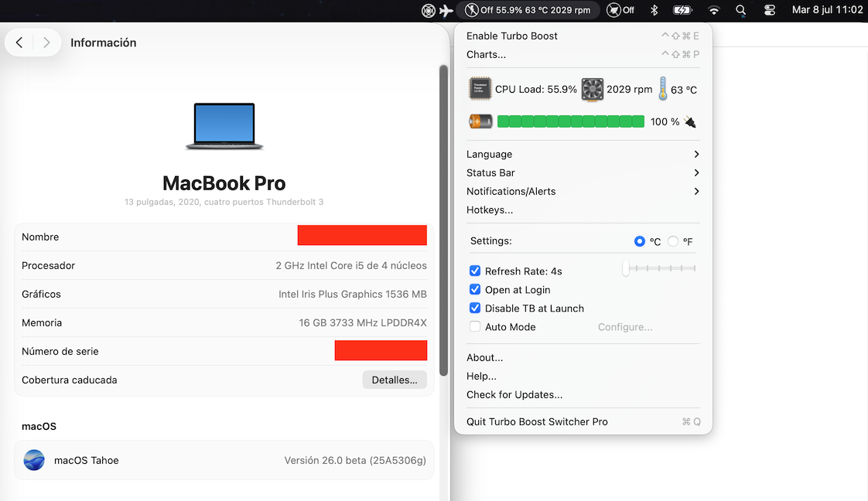Open Control Center from the menu bar
Image resolution: width=868 pixels, height=501 pixels.
770,10
